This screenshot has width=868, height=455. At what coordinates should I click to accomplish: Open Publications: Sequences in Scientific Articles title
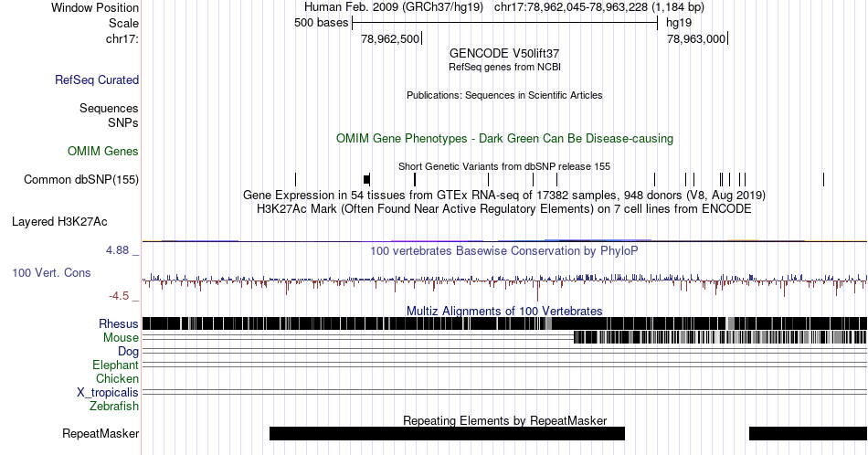(504, 95)
